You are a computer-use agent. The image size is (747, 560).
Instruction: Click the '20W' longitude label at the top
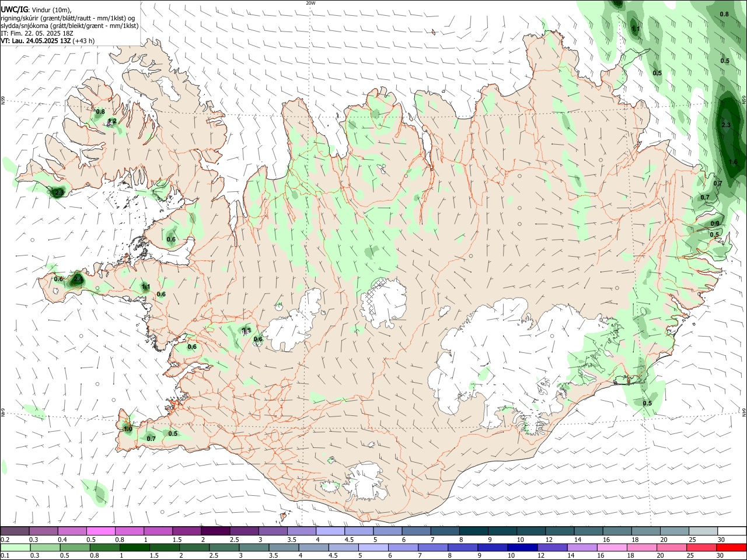click(310, 3)
